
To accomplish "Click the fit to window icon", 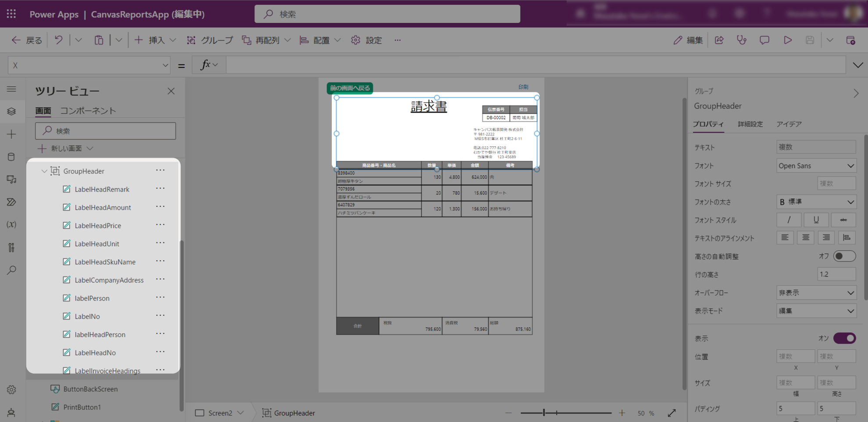I will coord(672,413).
